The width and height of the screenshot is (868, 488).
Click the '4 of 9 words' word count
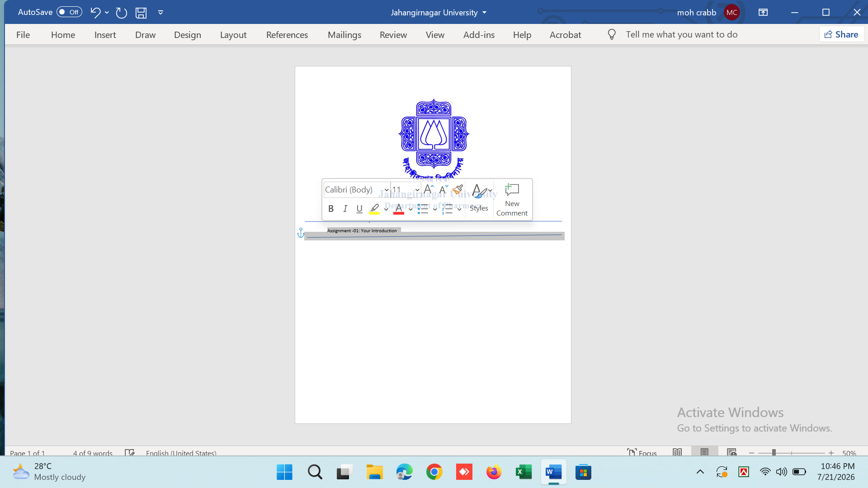click(93, 453)
